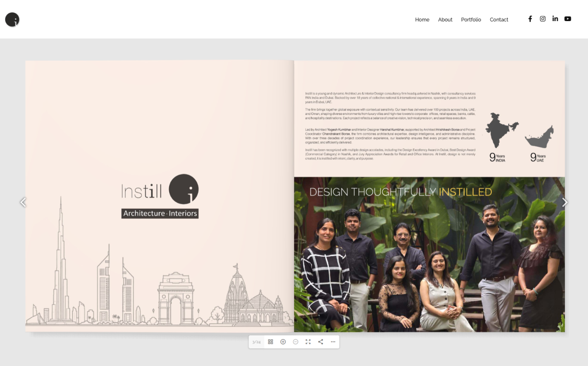Screen dimensions: 588x366
Task: Toggle fullscreen view of the flipbook
Action: coord(308,342)
